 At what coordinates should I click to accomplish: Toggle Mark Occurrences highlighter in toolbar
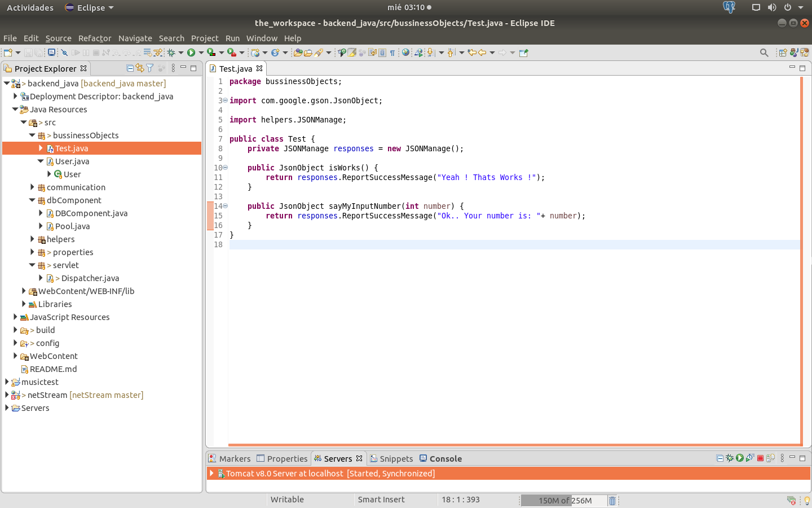tap(352, 52)
